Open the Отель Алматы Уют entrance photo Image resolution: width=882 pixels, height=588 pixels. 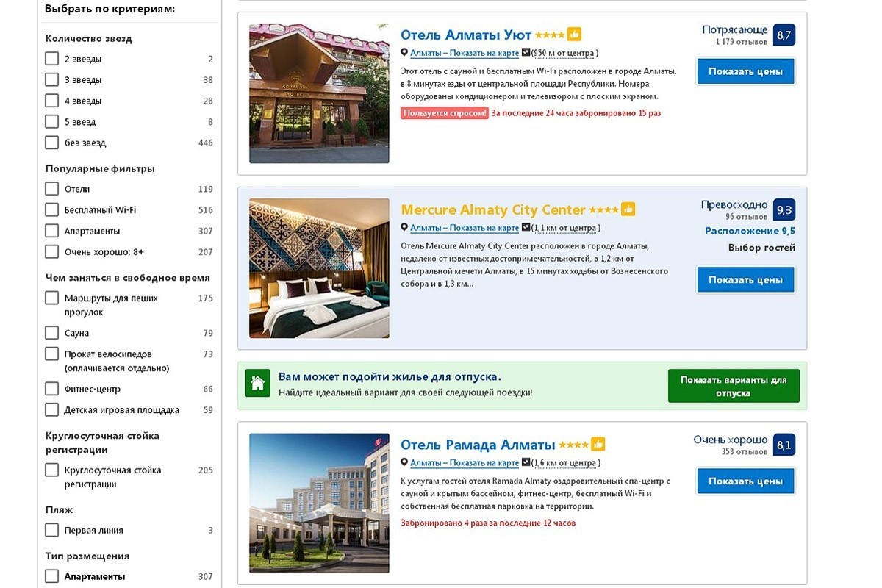click(x=319, y=93)
